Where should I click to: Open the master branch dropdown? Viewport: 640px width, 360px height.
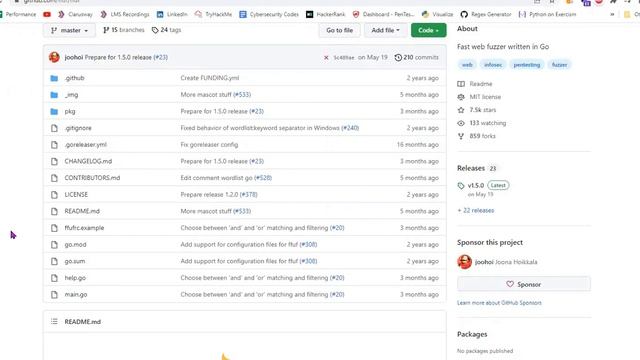pos(69,30)
